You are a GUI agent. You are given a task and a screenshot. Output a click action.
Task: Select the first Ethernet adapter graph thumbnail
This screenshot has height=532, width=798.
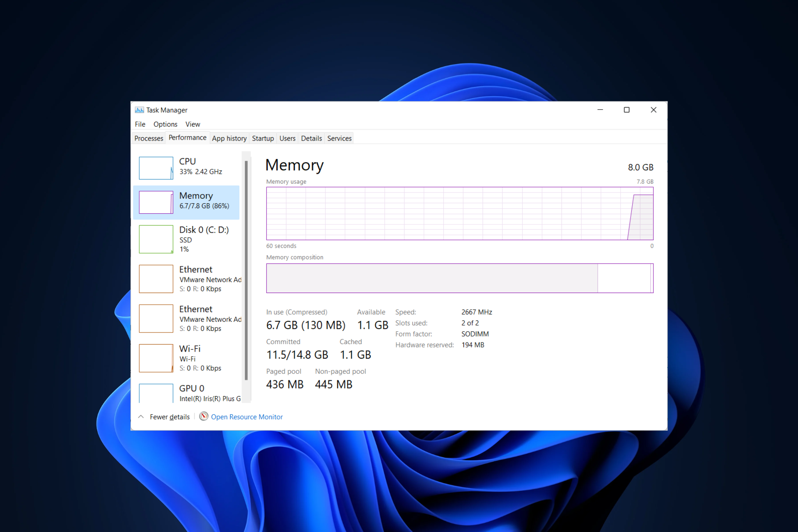click(156, 279)
